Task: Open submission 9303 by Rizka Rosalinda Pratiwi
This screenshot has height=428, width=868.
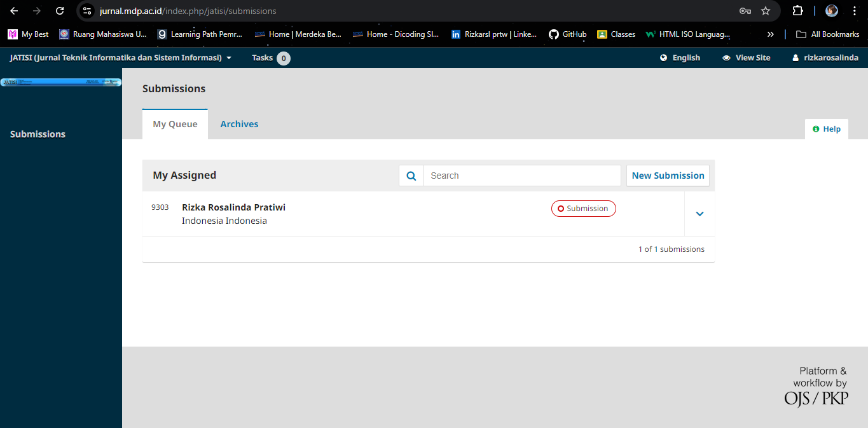Action: 233,207
